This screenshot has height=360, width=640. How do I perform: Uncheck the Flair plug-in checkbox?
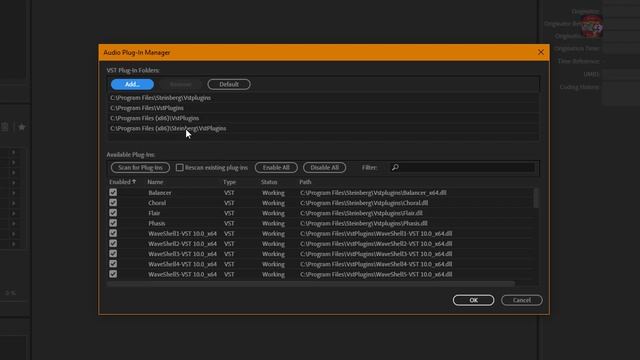113,213
